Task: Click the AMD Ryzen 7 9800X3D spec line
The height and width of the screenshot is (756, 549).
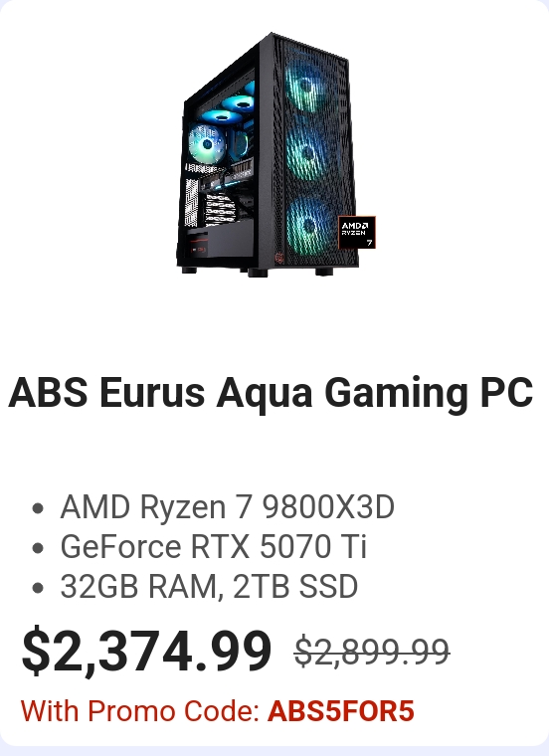Action: point(227,506)
